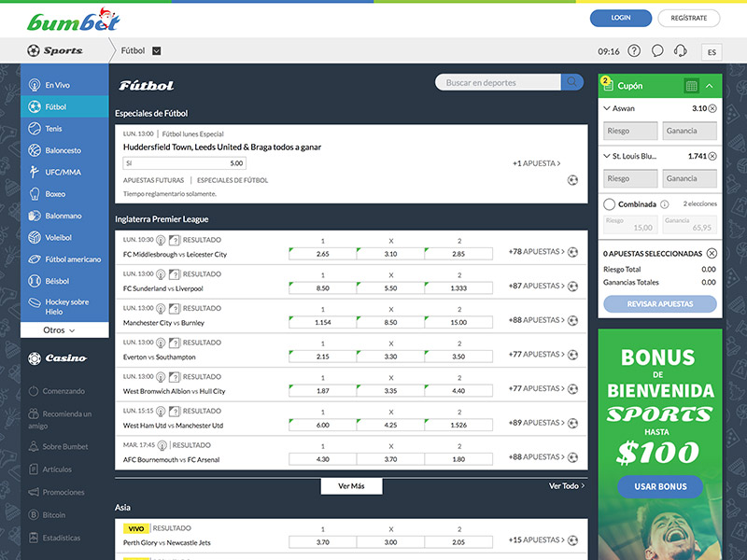Click the soccer ball icon for Everton match
Viewport: 747px width, 560px height.
(x=572, y=355)
